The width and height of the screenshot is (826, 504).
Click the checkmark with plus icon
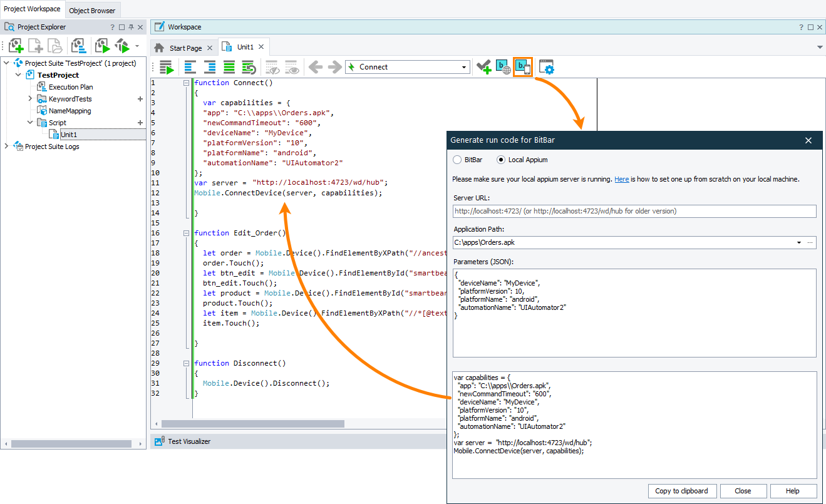pyautogui.click(x=483, y=67)
